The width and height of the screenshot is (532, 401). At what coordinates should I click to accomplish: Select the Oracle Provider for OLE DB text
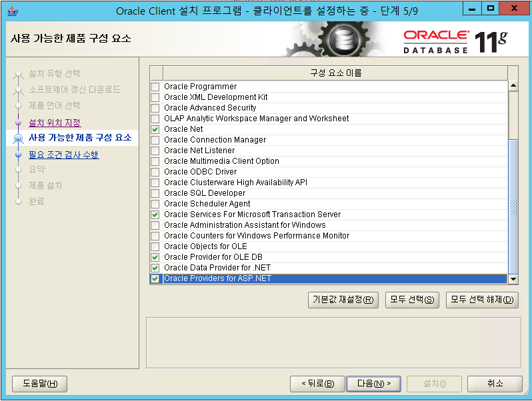(x=213, y=257)
